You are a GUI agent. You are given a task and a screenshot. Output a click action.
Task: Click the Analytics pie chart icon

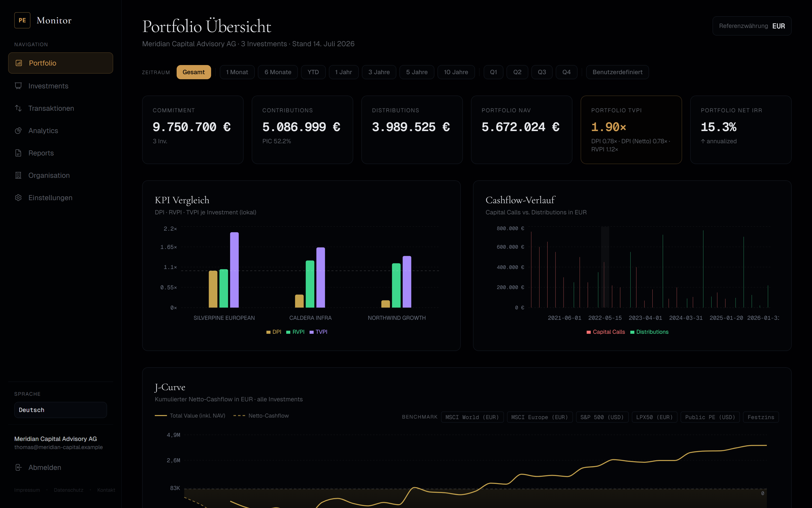(19, 130)
